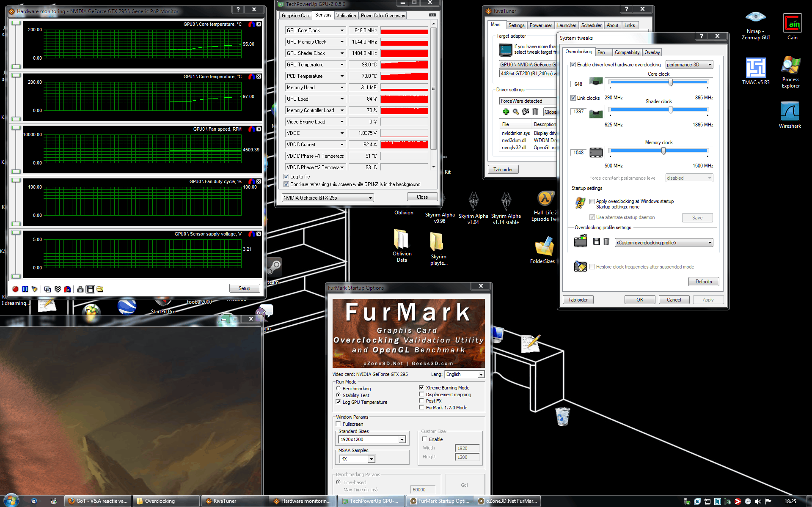Click the Memory clock slider handle

tap(663, 151)
